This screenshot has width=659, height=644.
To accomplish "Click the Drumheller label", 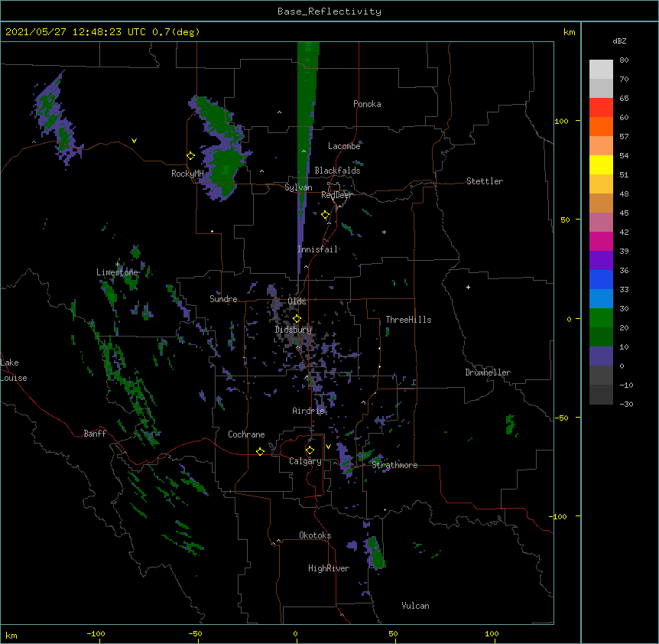I will pyautogui.click(x=488, y=372).
